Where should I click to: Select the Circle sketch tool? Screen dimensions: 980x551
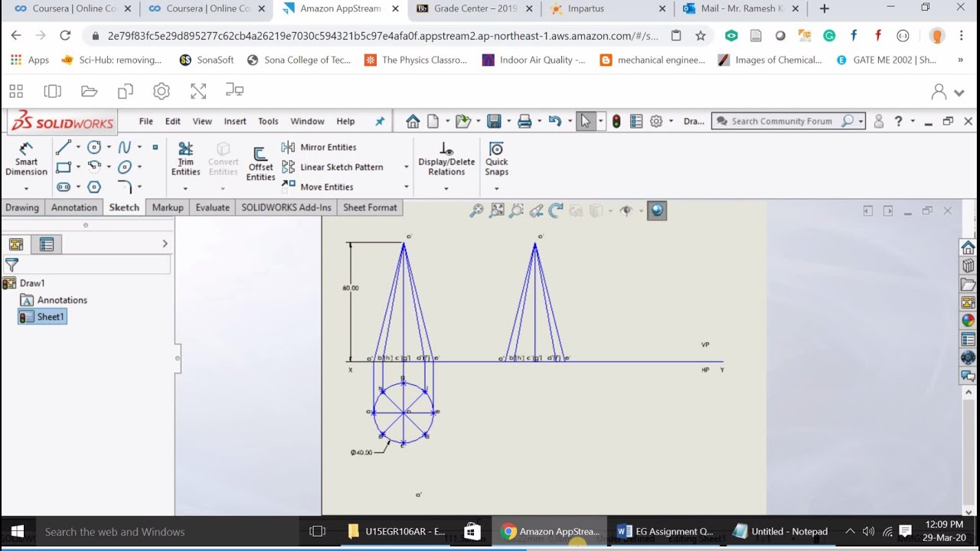[x=94, y=147]
